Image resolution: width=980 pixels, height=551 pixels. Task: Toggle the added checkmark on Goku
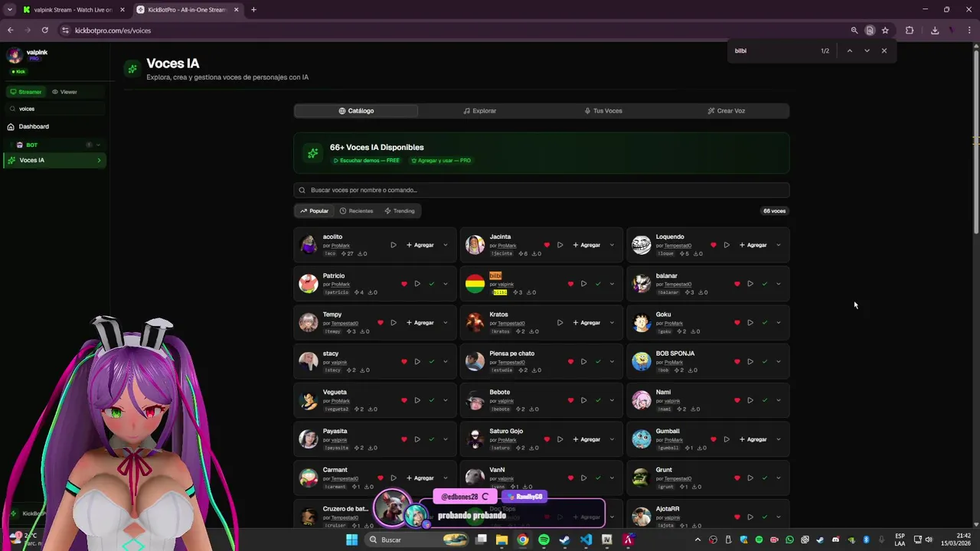765,323
